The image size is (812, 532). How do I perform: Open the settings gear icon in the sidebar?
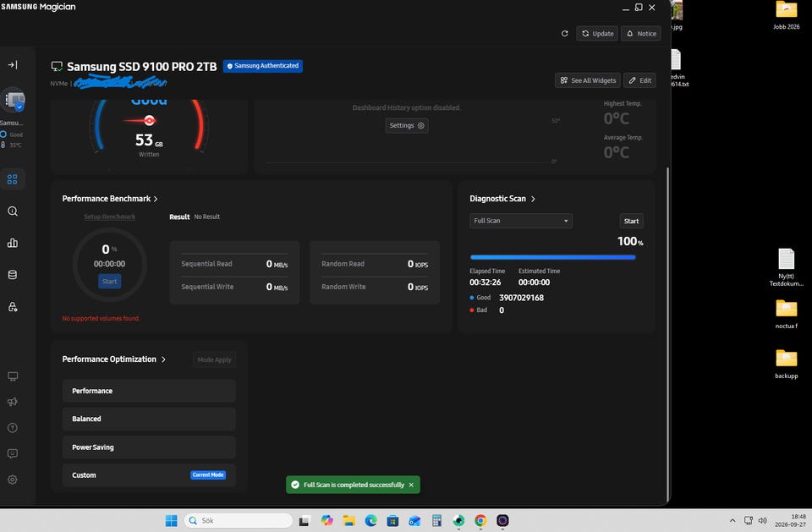(13, 480)
